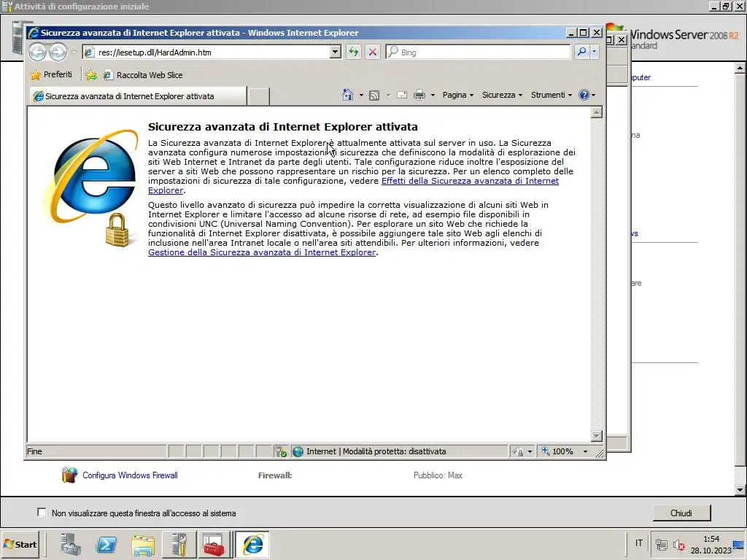Switch to Initial Configuration Tasks taskbar item
The image size is (747, 560).
coord(179,544)
